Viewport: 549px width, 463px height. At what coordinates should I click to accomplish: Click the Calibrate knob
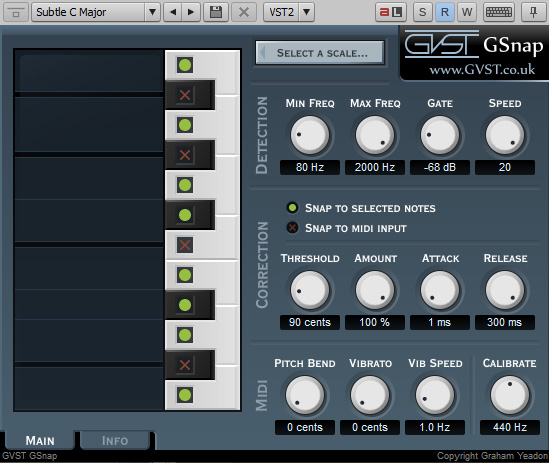(510, 395)
